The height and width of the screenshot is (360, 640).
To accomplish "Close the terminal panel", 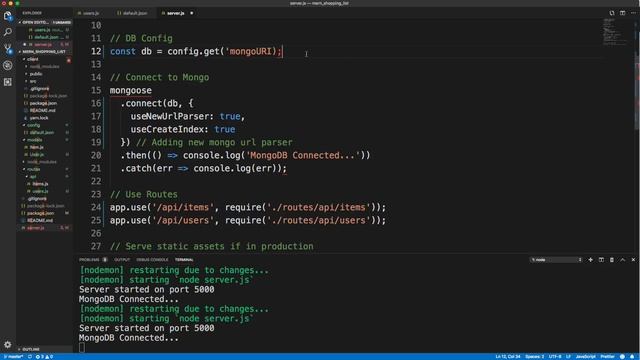I will [x=633, y=260].
